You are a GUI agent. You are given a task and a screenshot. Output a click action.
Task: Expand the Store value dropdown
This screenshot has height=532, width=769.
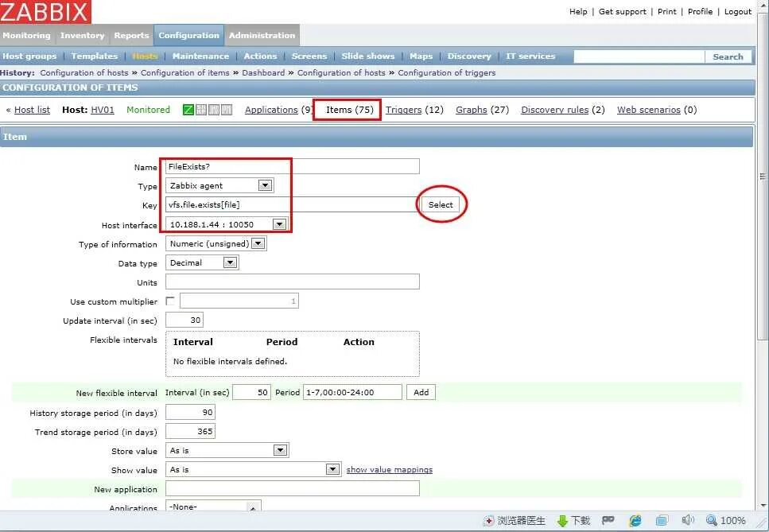pyautogui.click(x=227, y=450)
